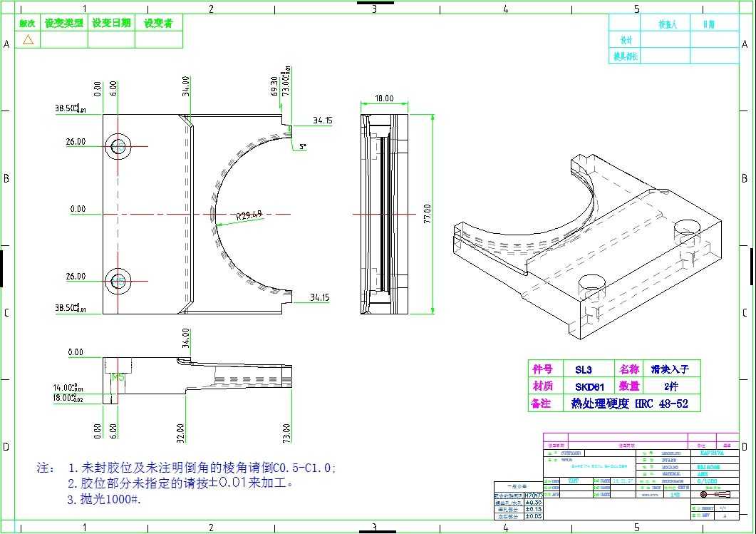The height and width of the screenshot is (534, 756).
Task: Click the 18.00 width dimension of side view
Action: 383,98
